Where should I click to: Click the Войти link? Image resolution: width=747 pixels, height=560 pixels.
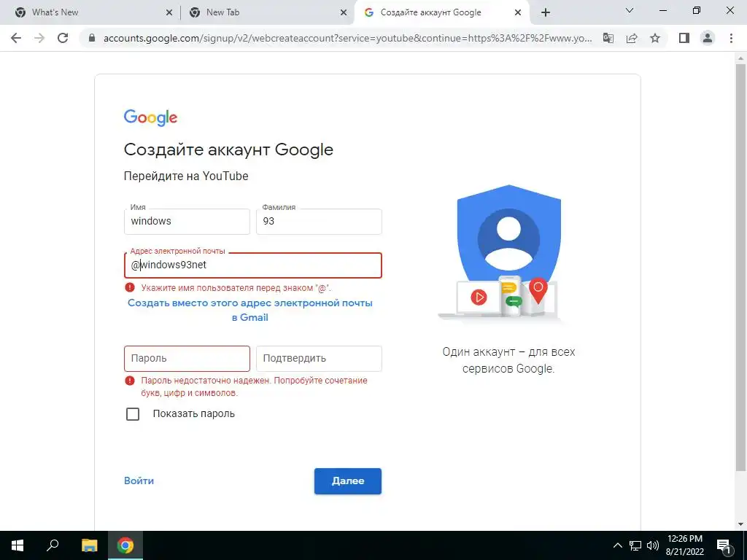click(x=139, y=481)
